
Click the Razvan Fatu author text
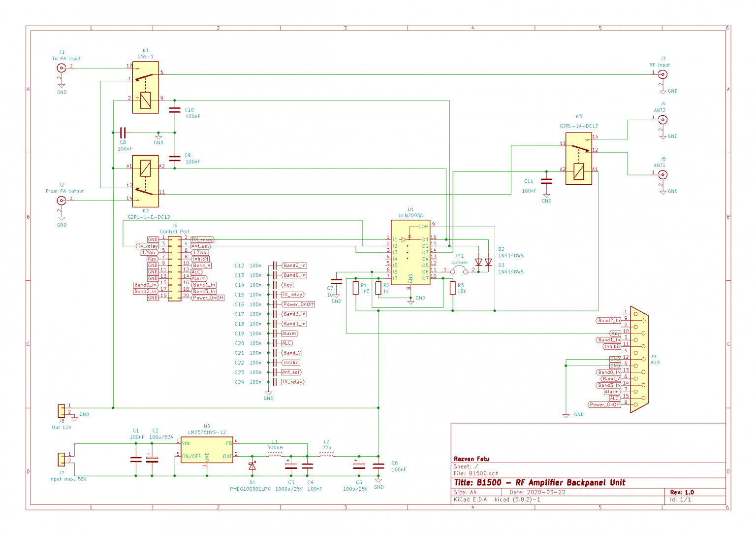click(x=471, y=459)
